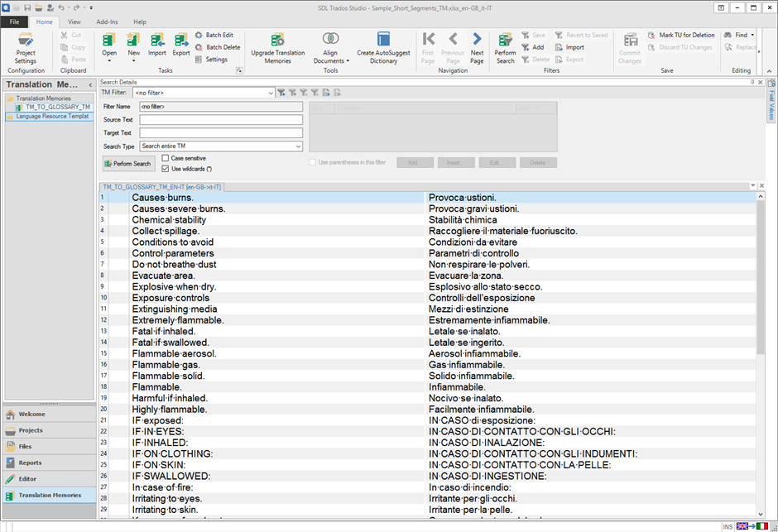Open Align Documents tool
The image size is (778, 532).
coord(330,48)
